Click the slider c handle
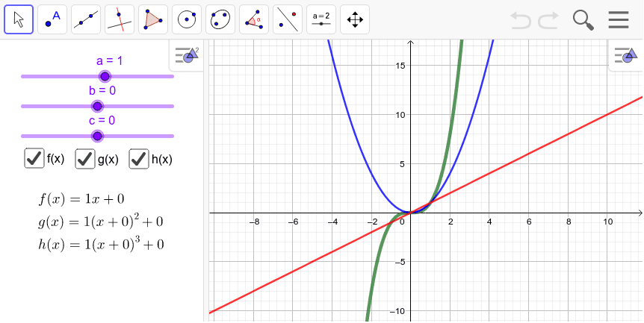 pyautogui.click(x=97, y=136)
